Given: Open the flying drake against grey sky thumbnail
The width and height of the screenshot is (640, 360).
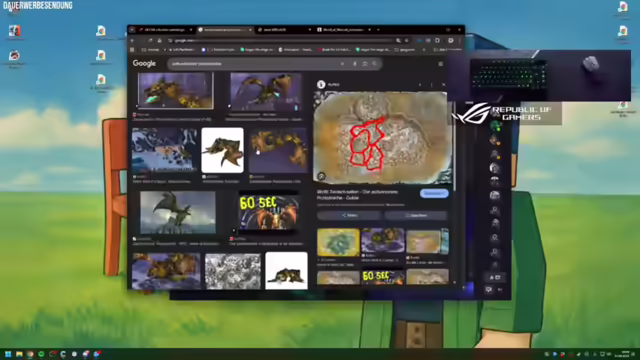Looking at the screenshot, I should tap(178, 212).
